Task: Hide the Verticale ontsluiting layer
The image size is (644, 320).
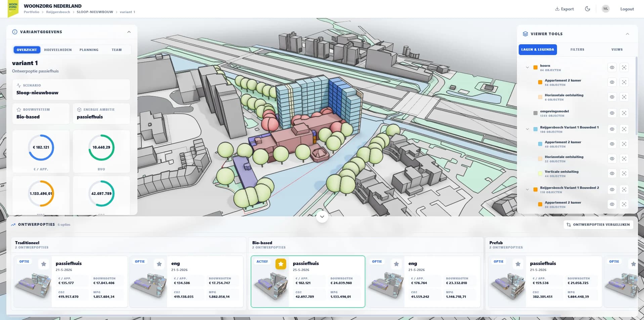Action: pos(612,173)
